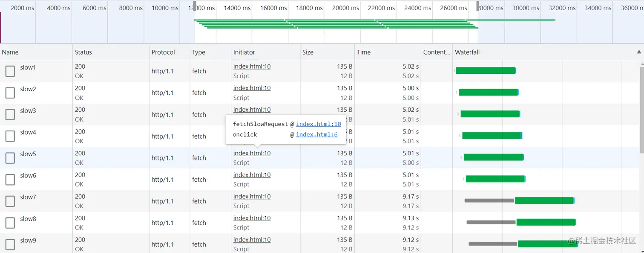Open initiator link index.html:10 for slow2
The height and width of the screenshot is (253, 644).
point(252,88)
